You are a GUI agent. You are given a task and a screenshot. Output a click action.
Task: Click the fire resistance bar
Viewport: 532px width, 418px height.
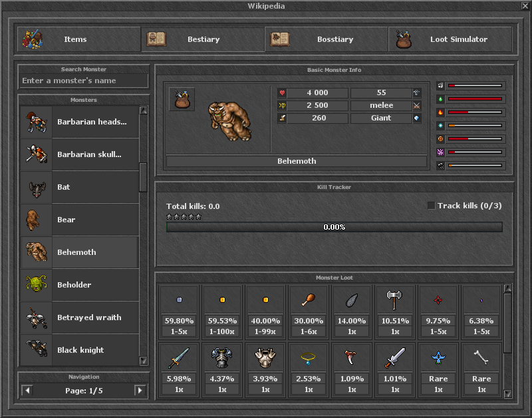click(475, 112)
